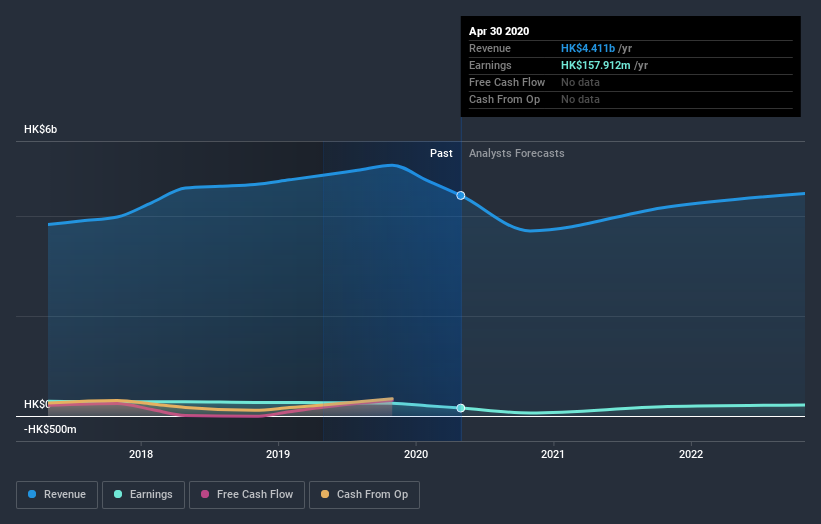Click the 2022 x-axis label
This screenshot has width=821, height=524.
(x=691, y=454)
